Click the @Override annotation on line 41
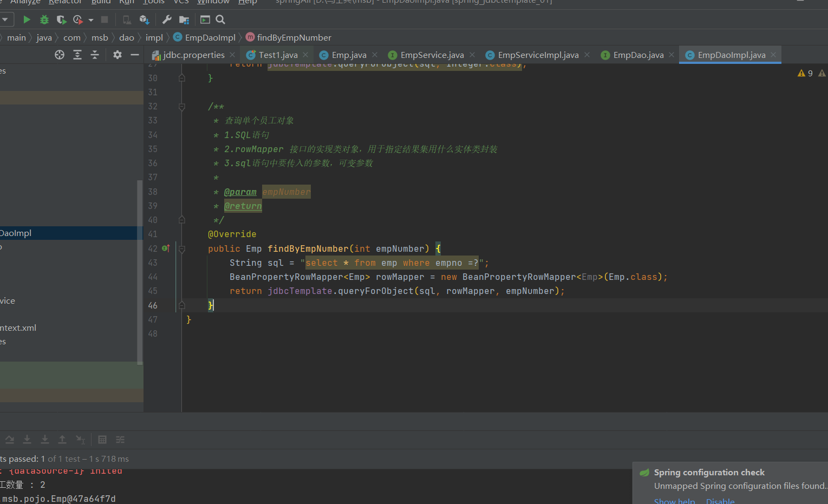The image size is (828, 504). coord(232,234)
